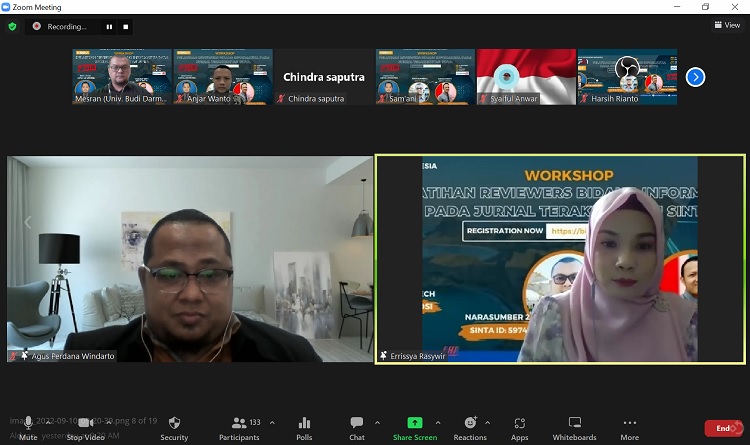This screenshot has width=750, height=445.
Task: Open Participants panel
Action: pyautogui.click(x=239, y=428)
